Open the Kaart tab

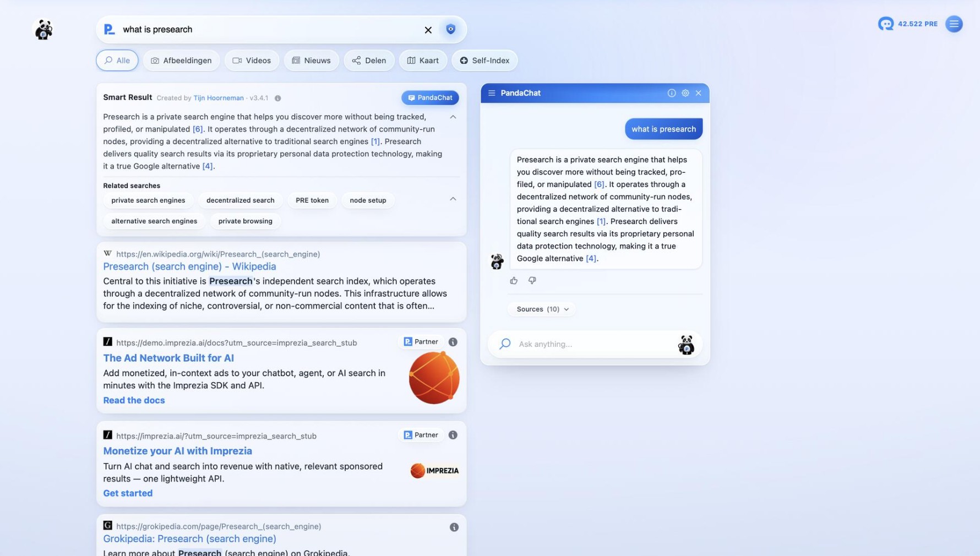pos(423,61)
